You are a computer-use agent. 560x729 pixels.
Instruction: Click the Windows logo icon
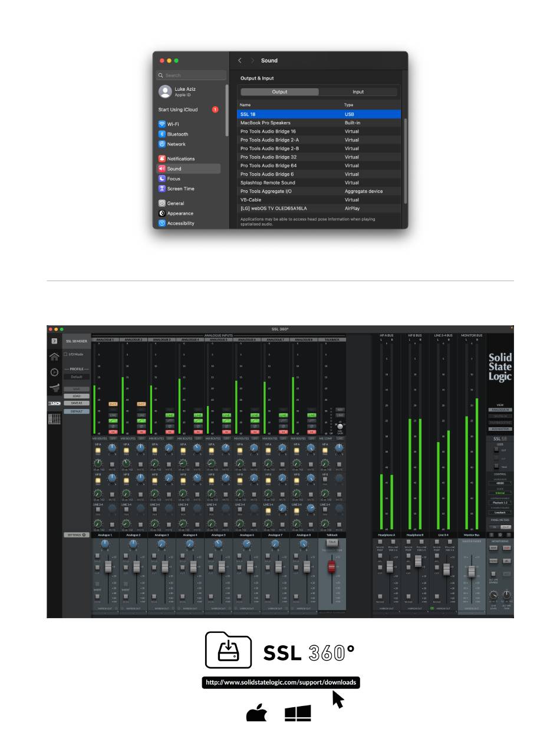(298, 714)
